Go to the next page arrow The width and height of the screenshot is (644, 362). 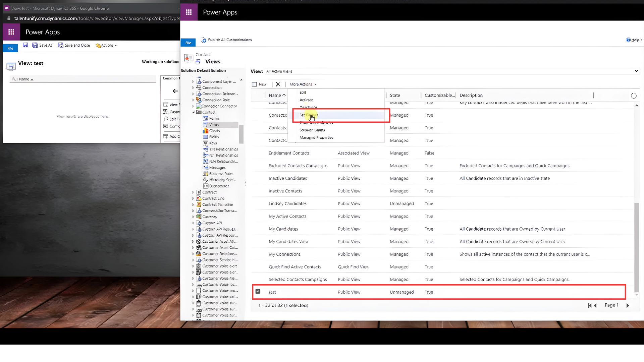[628, 305]
